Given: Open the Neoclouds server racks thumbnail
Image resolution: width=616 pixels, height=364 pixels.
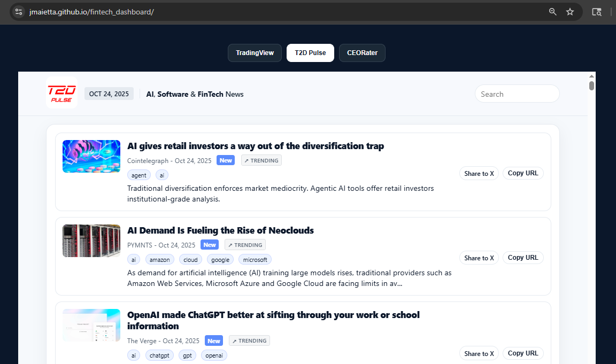Looking at the screenshot, I should click(91, 241).
